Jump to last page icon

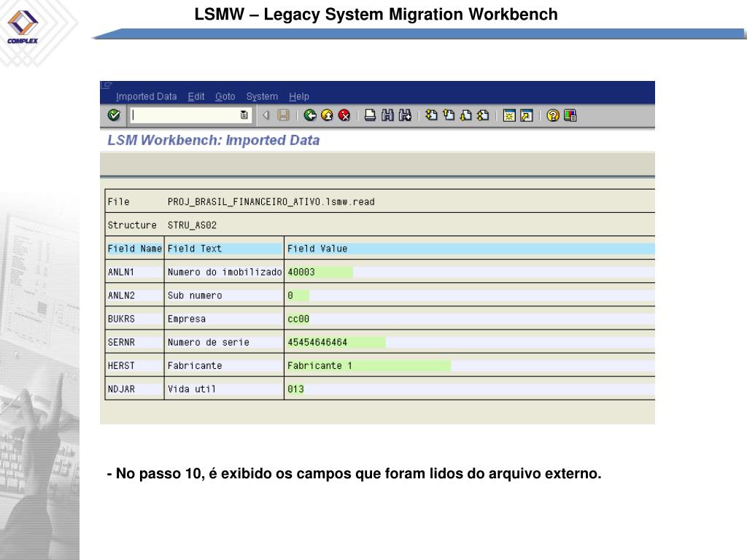[483, 115]
